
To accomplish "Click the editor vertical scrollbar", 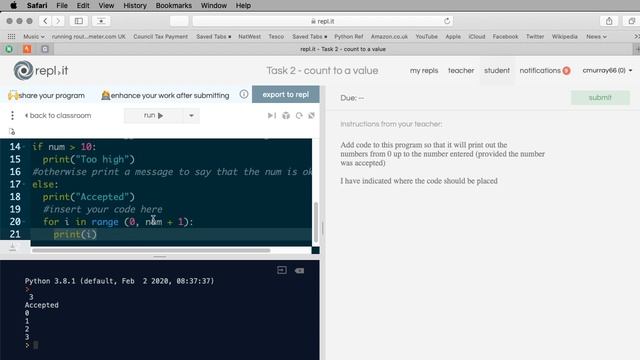I will tap(316, 222).
